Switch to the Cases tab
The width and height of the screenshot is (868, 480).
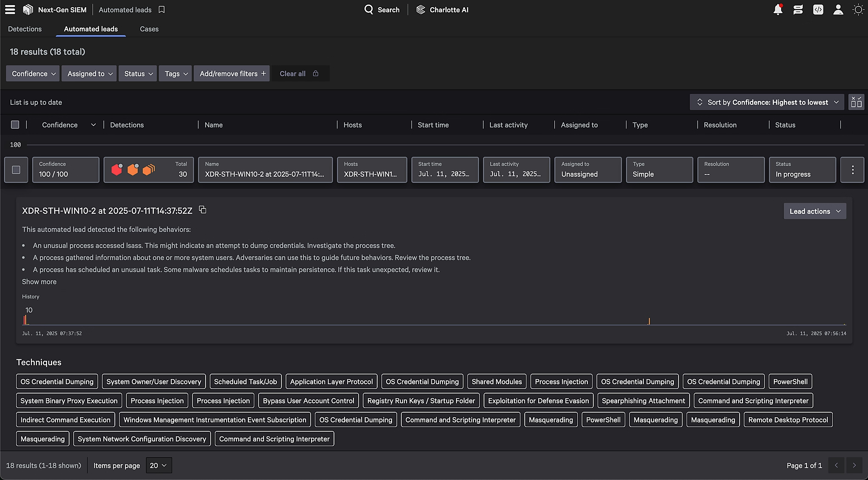point(149,29)
